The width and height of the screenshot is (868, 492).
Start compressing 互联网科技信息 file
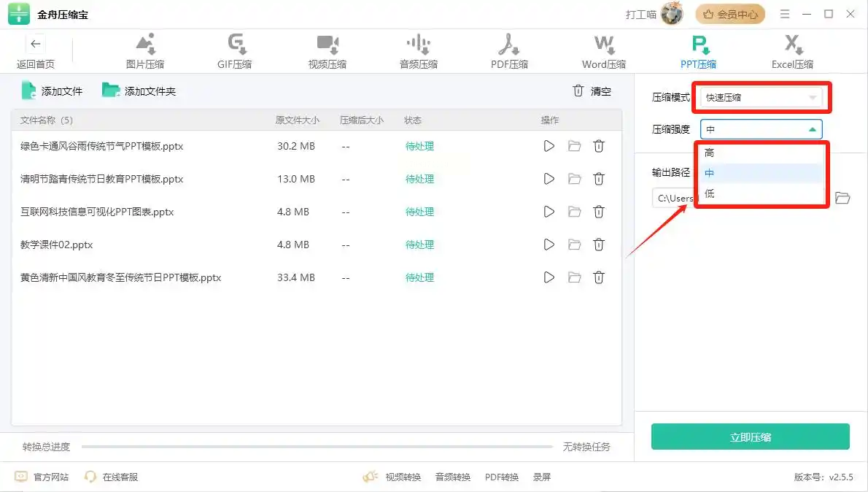tap(549, 212)
